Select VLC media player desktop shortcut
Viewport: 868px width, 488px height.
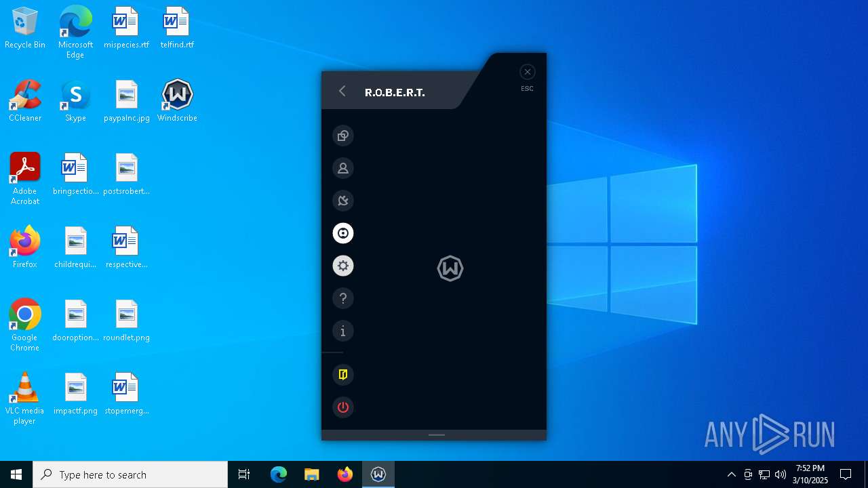25,399
